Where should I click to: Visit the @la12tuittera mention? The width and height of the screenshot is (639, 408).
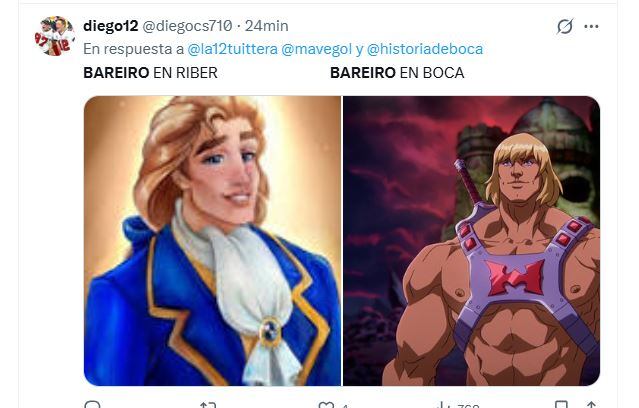point(232,49)
